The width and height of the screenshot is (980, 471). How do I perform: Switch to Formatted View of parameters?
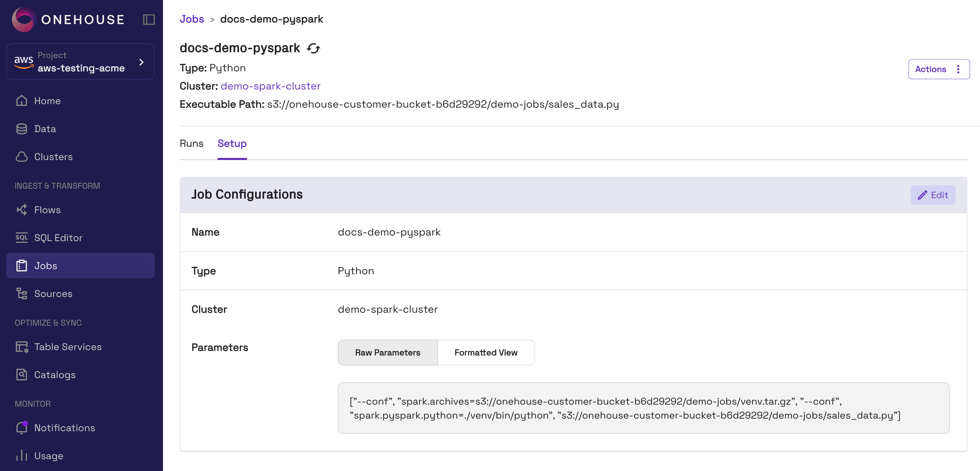pyautogui.click(x=485, y=353)
